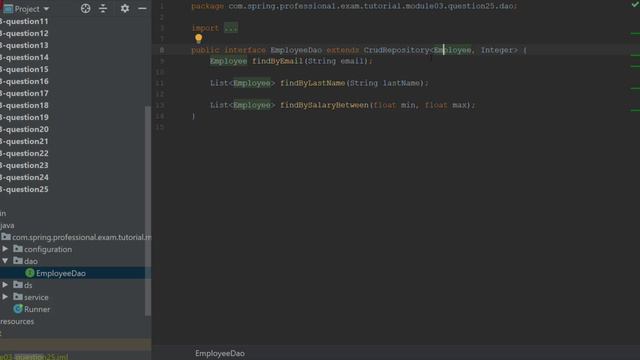
Task: Open the project panel settings gear
Action: pyautogui.click(x=125, y=9)
